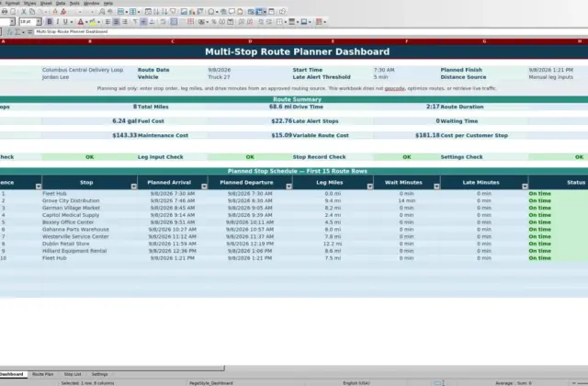The height and width of the screenshot is (386, 588).
Task: Click the Background Color highlight swatch
Action: pos(93,22)
